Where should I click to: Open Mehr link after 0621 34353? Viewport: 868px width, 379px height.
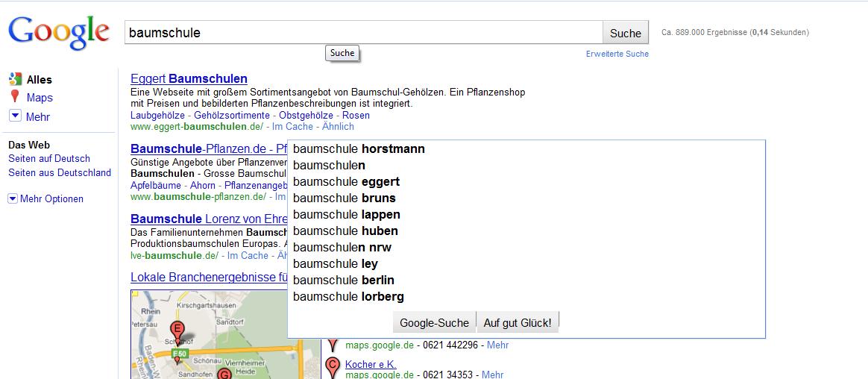[x=493, y=375]
